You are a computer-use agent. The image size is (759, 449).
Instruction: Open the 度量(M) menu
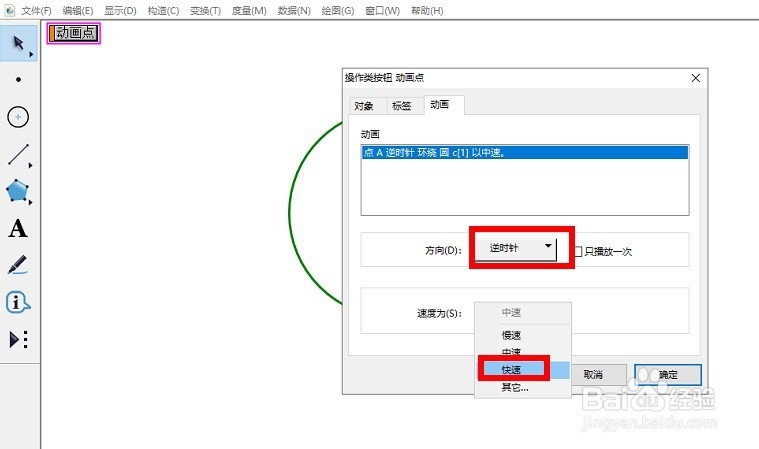[x=249, y=10]
